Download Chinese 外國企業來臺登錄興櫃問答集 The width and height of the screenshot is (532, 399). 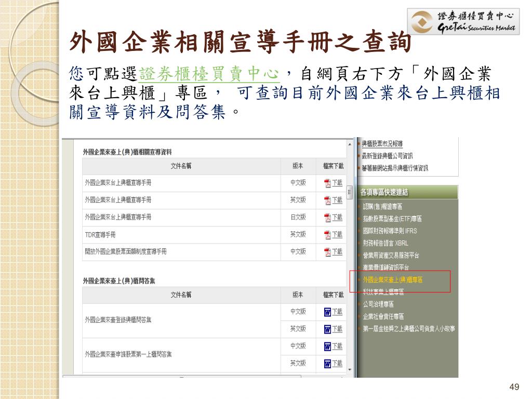[337, 312]
